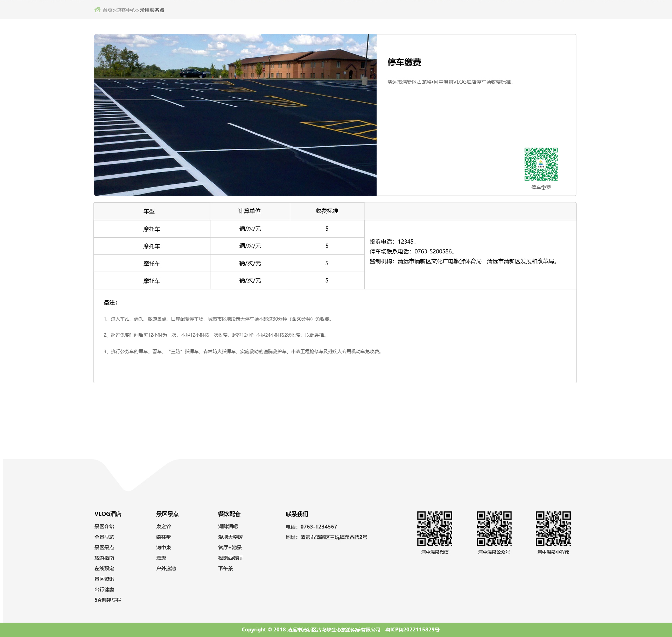Open the 景区介绍 footer link
This screenshot has width=672, height=637.
pos(104,526)
